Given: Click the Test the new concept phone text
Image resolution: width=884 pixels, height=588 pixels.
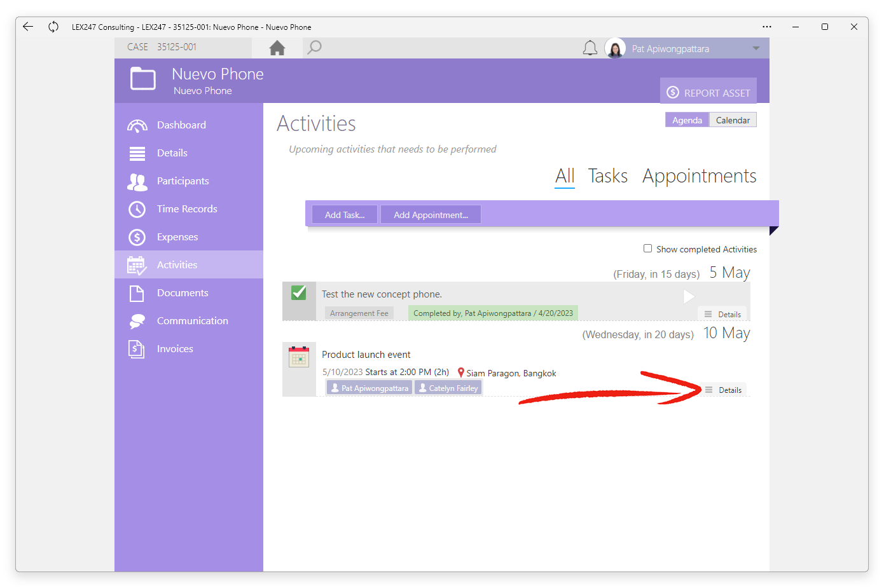Looking at the screenshot, I should pyautogui.click(x=382, y=294).
